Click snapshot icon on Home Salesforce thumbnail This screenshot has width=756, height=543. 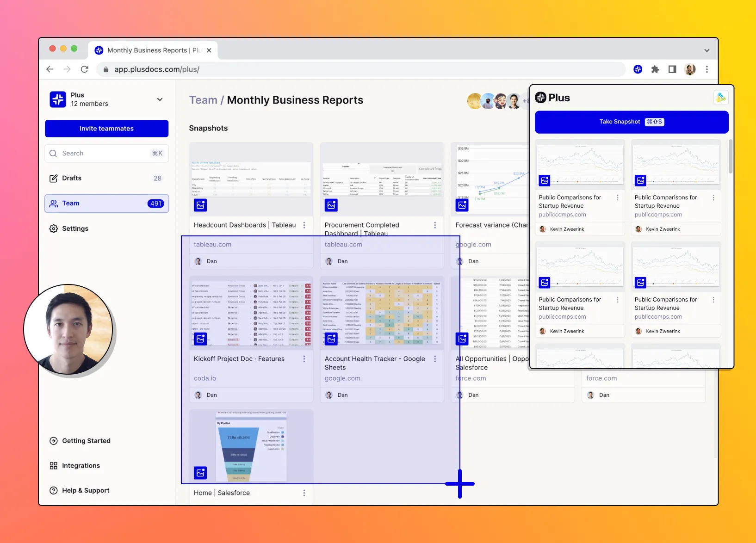coord(200,473)
